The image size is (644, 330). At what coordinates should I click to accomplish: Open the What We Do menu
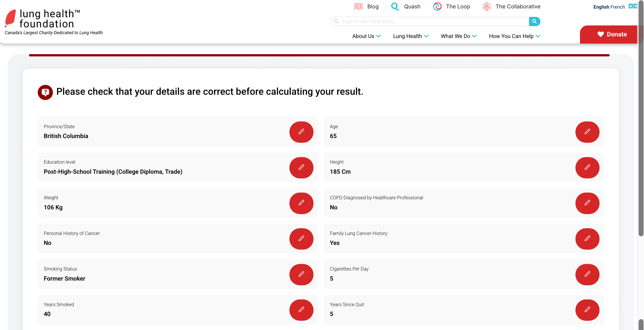coord(458,36)
